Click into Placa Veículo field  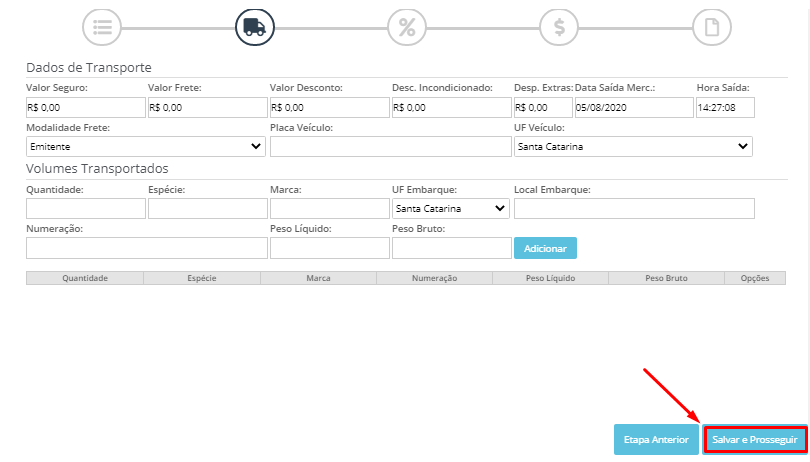pos(391,146)
